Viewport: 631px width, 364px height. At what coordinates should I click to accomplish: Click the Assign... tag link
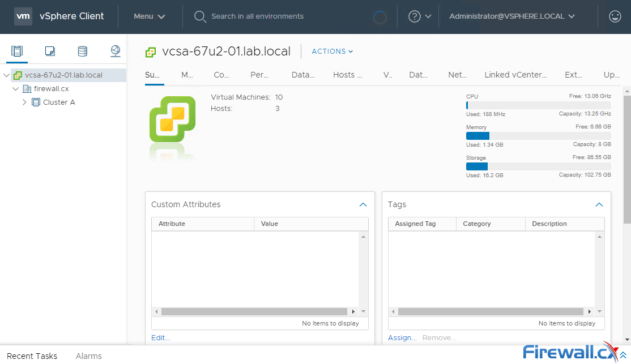[x=402, y=338]
